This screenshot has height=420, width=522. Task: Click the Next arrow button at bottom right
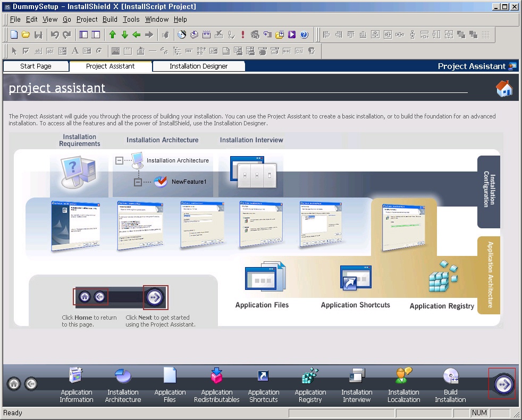503,384
